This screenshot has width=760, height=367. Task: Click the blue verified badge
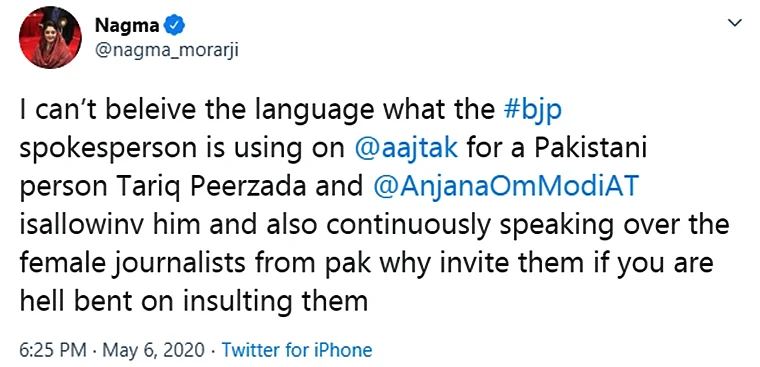point(174,25)
